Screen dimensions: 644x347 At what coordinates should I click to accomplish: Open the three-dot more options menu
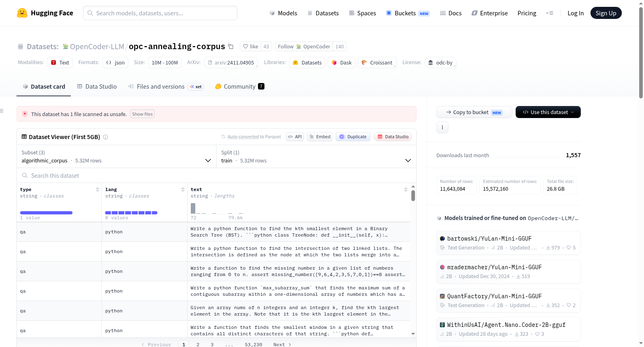click(442, 127)
